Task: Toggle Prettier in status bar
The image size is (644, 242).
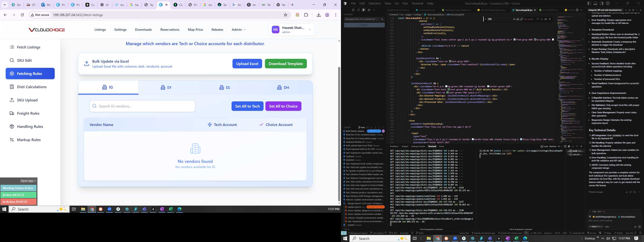Action: point(619,233)
